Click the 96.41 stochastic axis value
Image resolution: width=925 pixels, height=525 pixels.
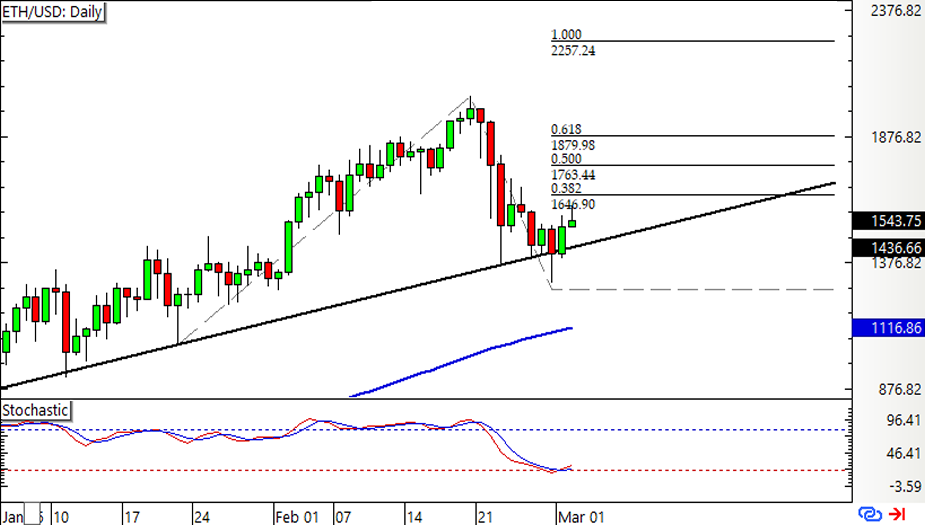coord(903,420)
